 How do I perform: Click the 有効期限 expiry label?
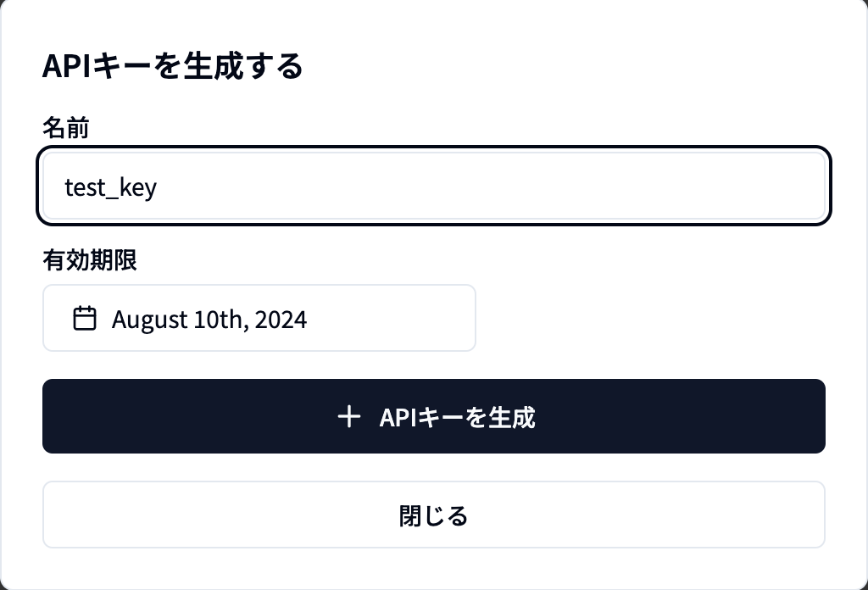point(90,260)
